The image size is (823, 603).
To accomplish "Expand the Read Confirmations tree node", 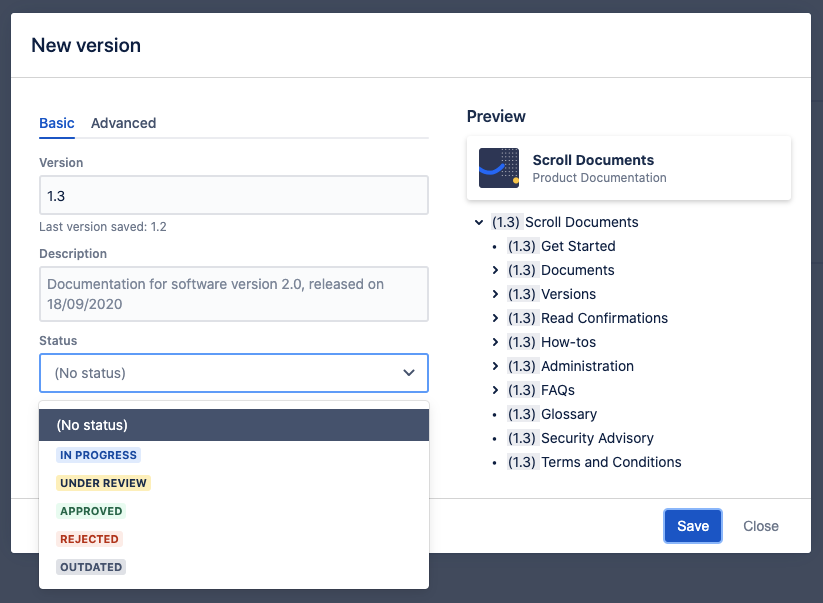I will tap(495, 318).
